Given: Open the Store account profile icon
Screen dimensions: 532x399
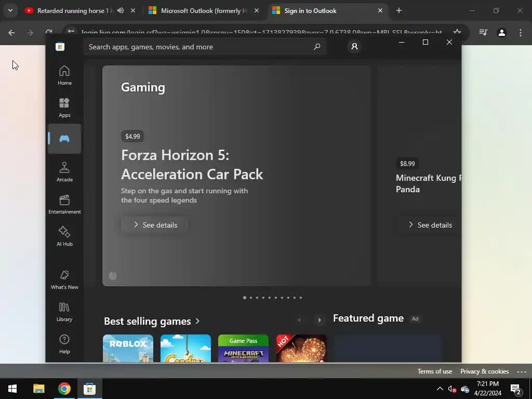Looking at the screenshot, I should point(354,46).
